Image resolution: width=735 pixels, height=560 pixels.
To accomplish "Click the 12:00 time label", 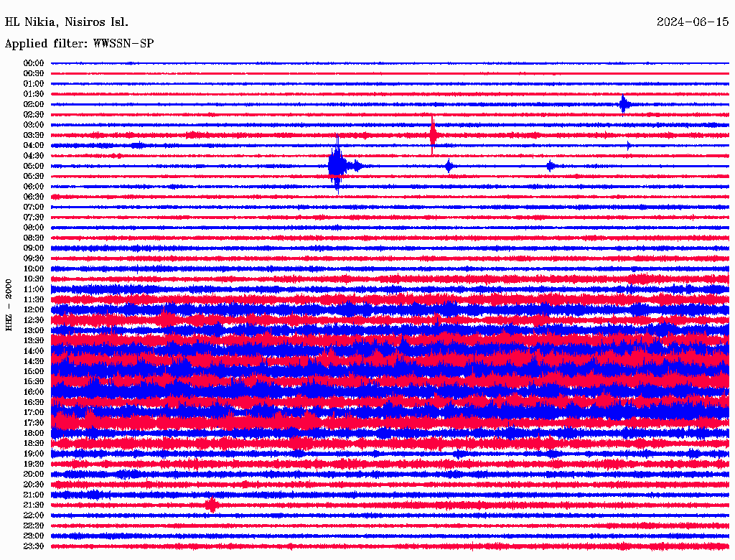I will point(33,309).
